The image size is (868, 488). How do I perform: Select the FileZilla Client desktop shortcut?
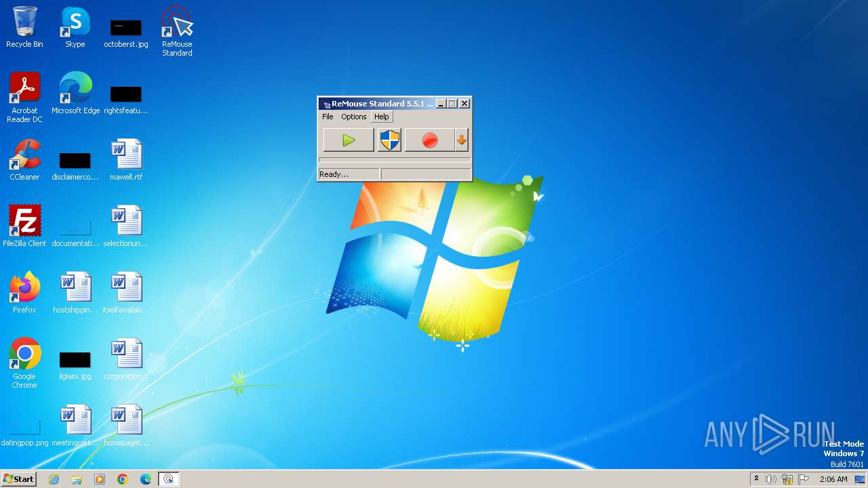[x=24, y=226]
